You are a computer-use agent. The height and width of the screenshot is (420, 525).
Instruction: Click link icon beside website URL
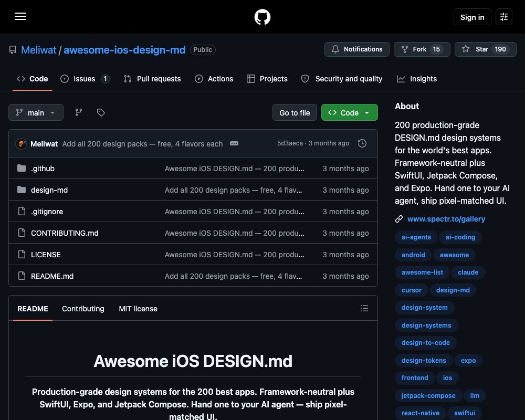pyautogui.click(x=399, y=219)
